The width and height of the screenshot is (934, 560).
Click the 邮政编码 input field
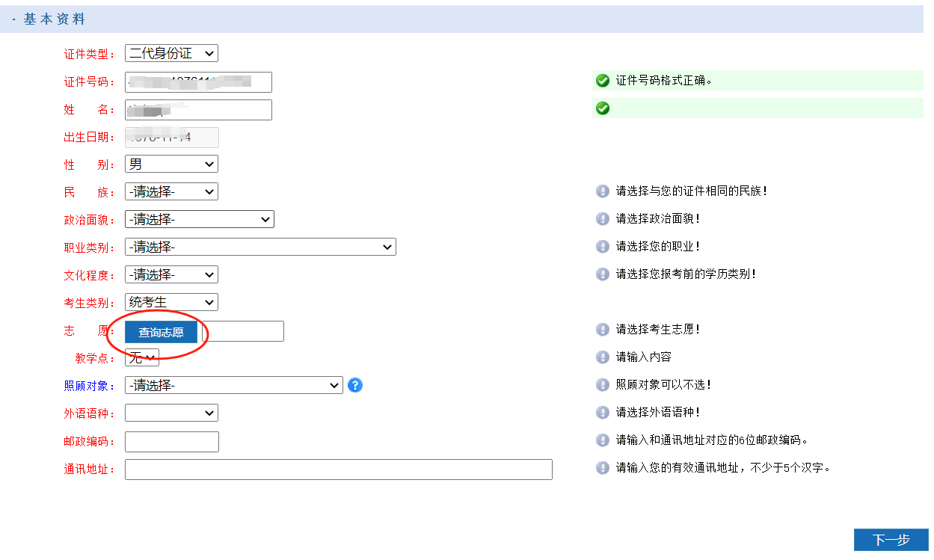171,441
